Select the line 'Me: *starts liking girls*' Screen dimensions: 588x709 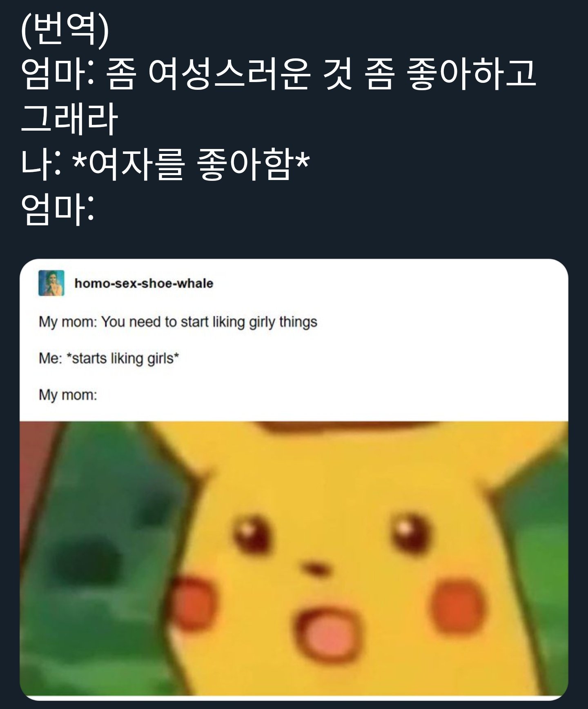pos(109,358)
